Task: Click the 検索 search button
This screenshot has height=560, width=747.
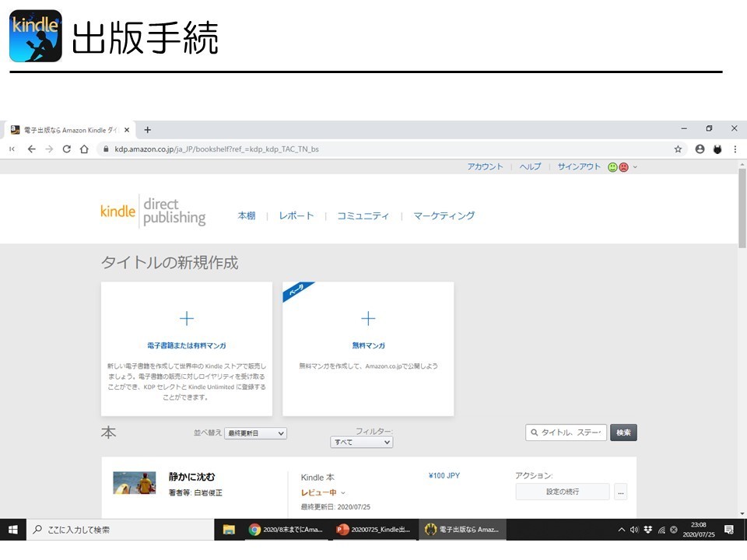Action: tap(623, 432)
